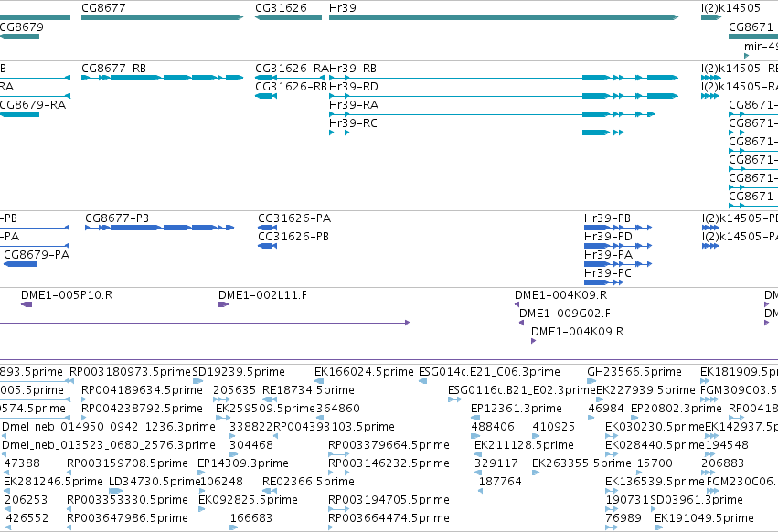778x532 pixels.
Task: Click EST EK259509.5prime
Action: coord(265,409)
